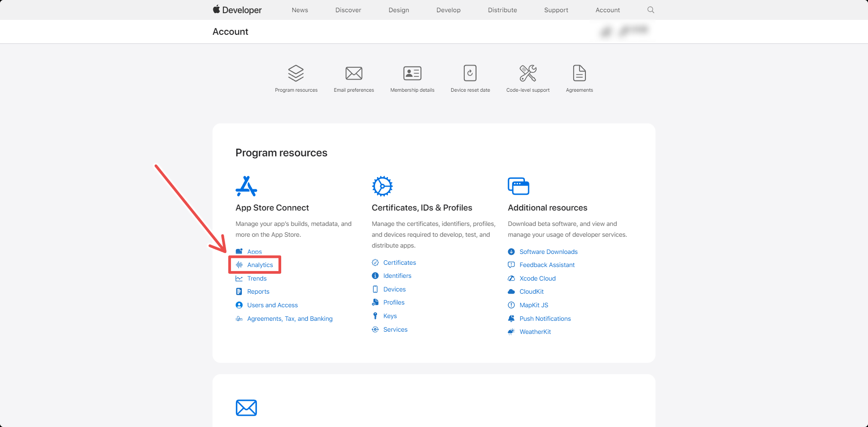Click the key icon next to Keys
The width and height of the screenshot is (868, 427).
(375, 316)
